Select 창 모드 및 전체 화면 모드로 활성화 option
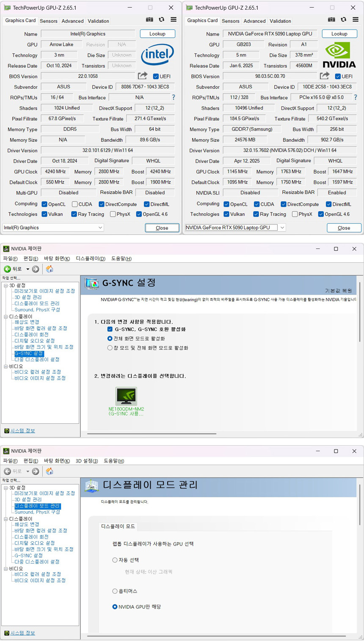 tap(110, 348)
